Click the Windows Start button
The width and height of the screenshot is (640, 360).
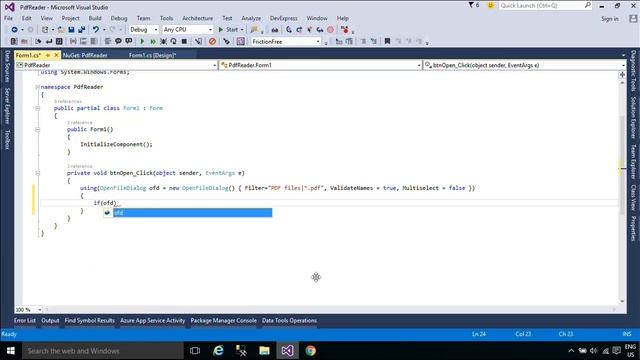coord(11,351)
